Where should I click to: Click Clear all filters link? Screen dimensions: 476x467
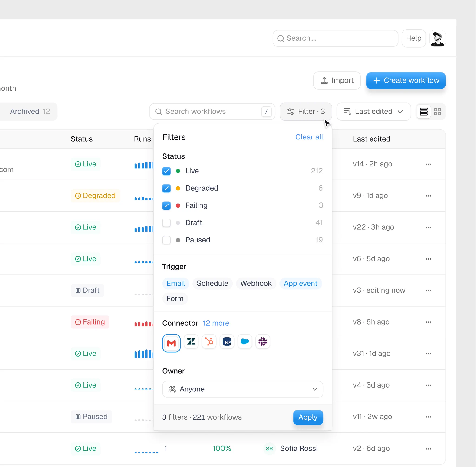coord(309,137)
